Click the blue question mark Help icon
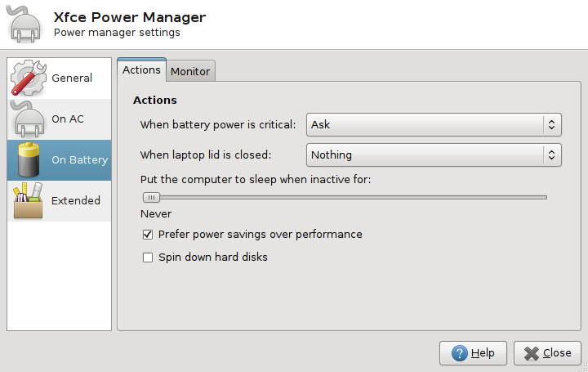This screenshot has width=588, height=372. click(458, 353)
